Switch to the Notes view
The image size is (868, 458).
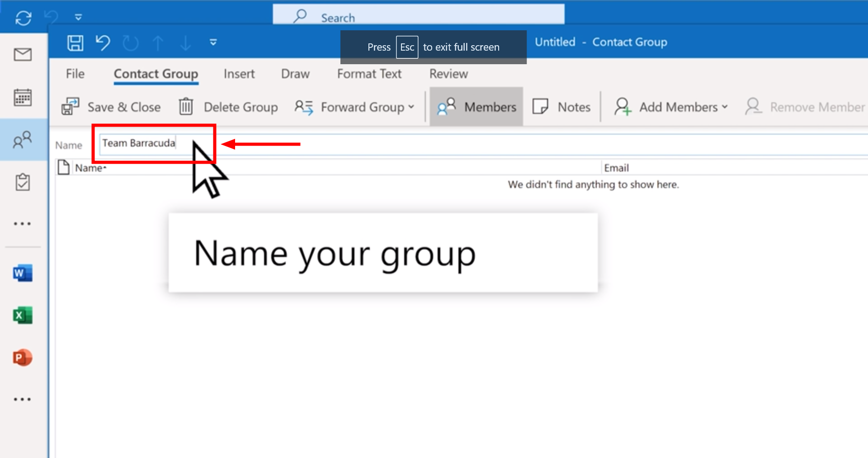coord(562,107)
